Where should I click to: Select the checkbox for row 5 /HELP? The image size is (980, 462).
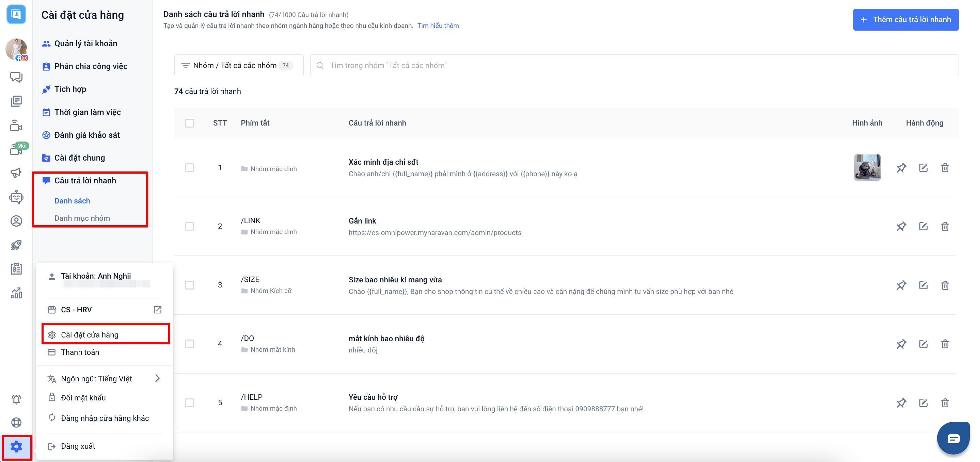(189, 403)
